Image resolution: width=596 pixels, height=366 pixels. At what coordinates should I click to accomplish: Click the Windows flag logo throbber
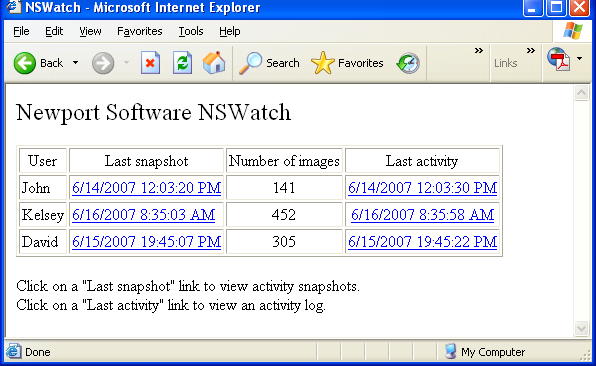(x=573, y=31)
